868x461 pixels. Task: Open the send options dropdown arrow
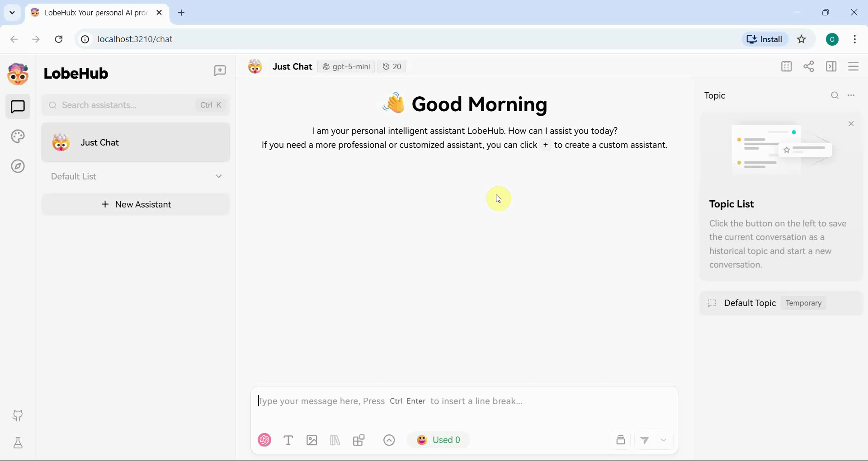664,440
